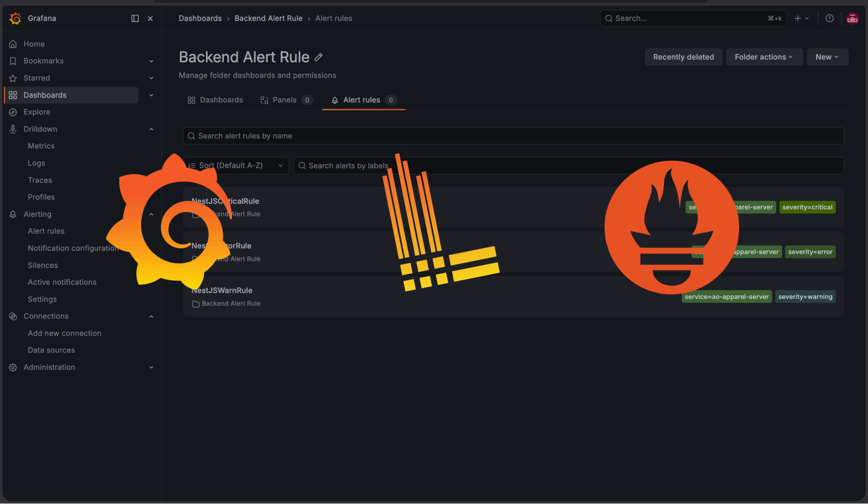The image size is (868, 504).
Task: Open Drilldown Profiles
Action: (x=41, y=197)
